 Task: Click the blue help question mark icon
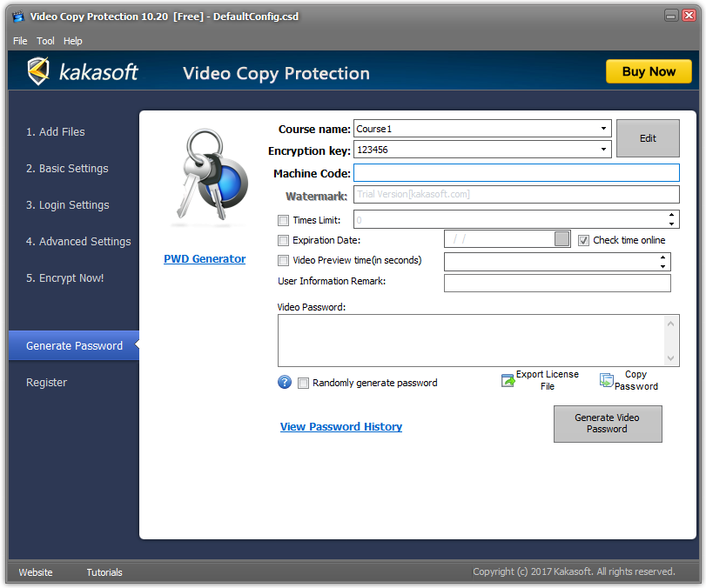(285, 383)
